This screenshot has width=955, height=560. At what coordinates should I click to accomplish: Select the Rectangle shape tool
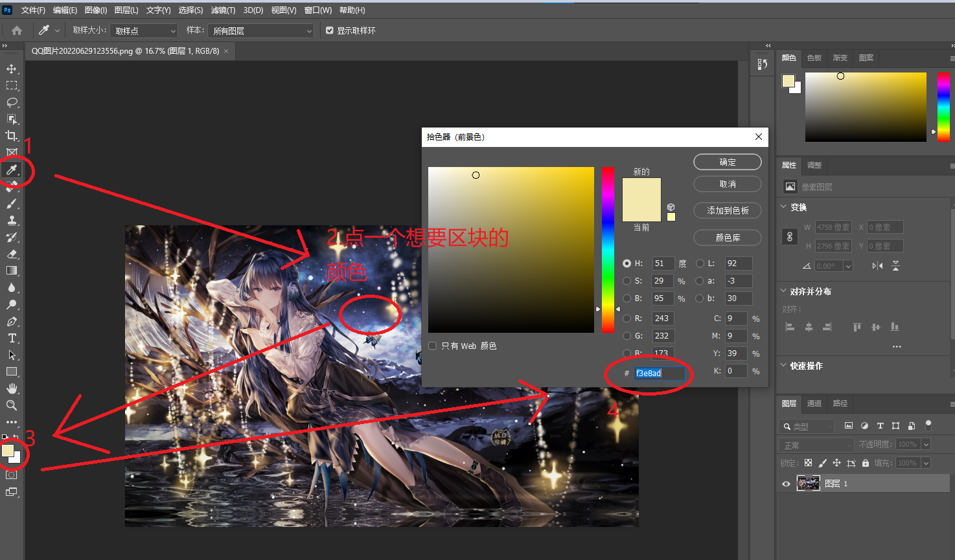(12, 372)
